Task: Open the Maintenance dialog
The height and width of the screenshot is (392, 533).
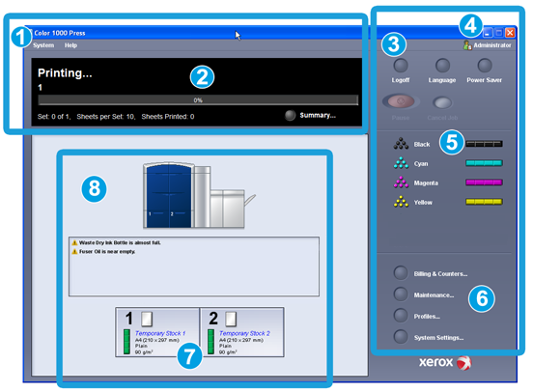Action: pos(401,294)
